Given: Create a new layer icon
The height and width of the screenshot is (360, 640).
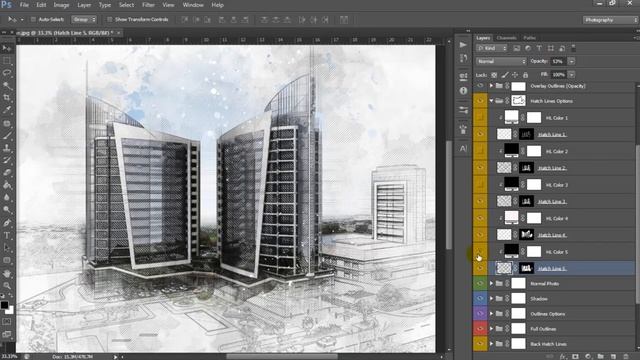Looking at the screenshot, I should tap(613, 356).
